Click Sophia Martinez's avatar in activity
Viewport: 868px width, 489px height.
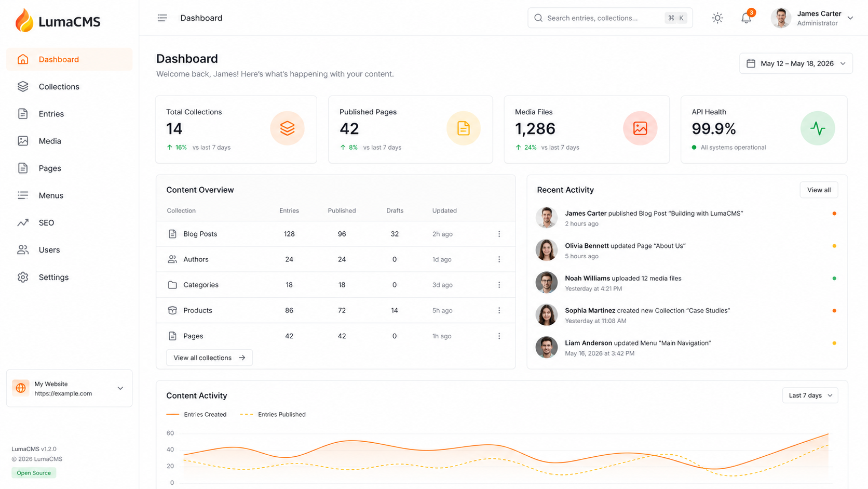pyautogui.click(x=547, y=315)
